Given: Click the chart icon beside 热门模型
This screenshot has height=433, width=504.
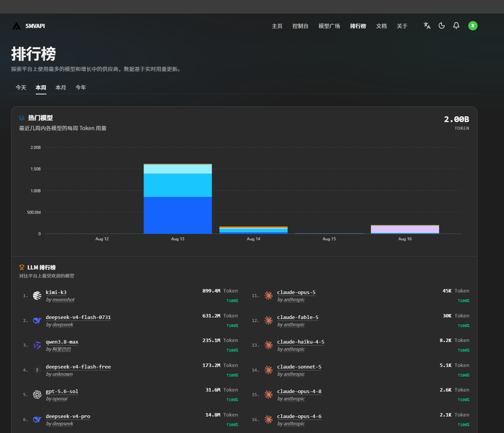Looking at the screenshot, I should 22,118.
